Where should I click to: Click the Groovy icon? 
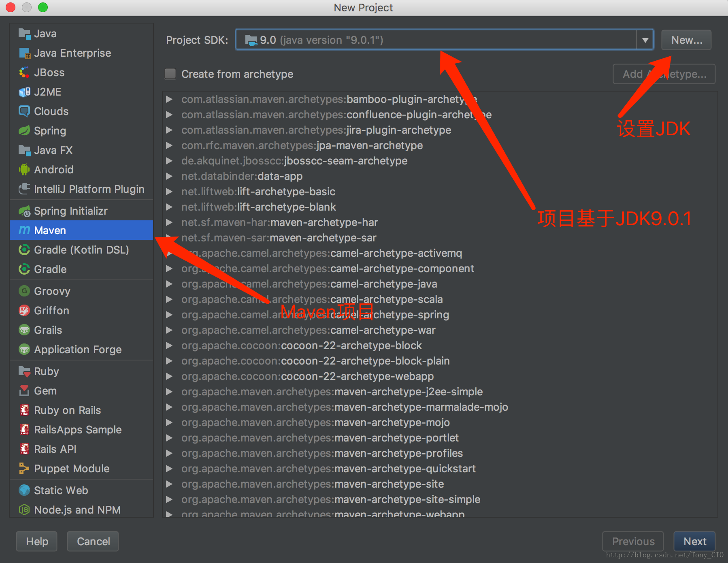click(x=24, y=291)
